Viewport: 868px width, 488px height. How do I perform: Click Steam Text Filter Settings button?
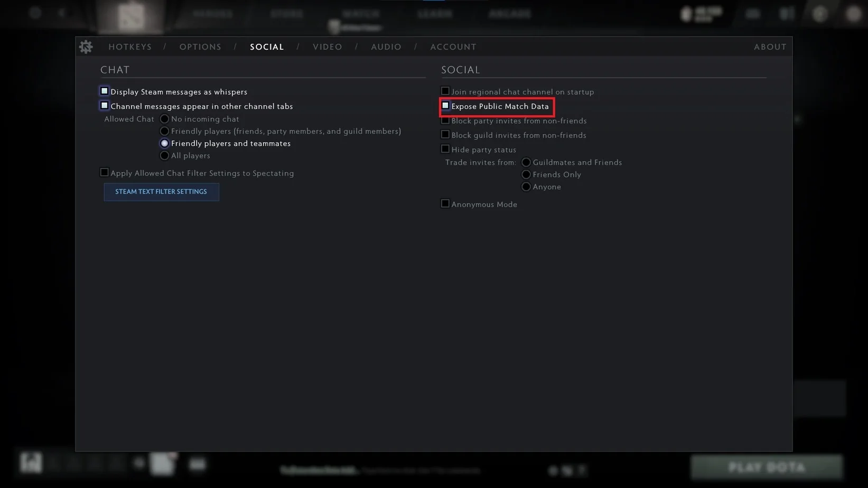[x=161, y=192]
